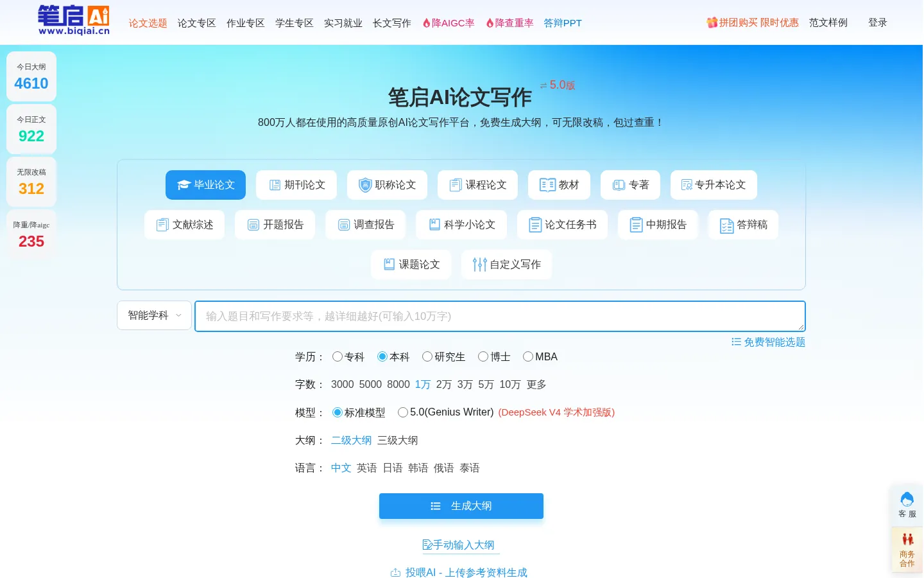Click the list icon beside 免费智能选题

pyautogui.click(x=736, y=342)
